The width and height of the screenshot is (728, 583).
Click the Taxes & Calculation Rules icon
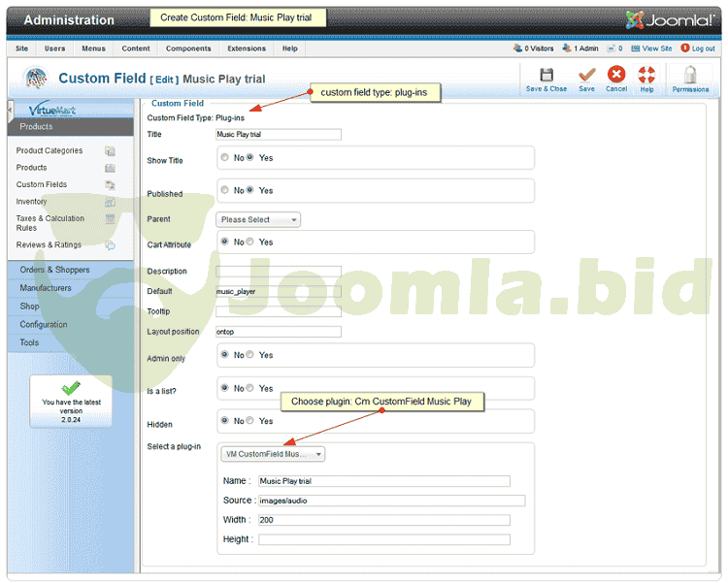tap(110, 218)
